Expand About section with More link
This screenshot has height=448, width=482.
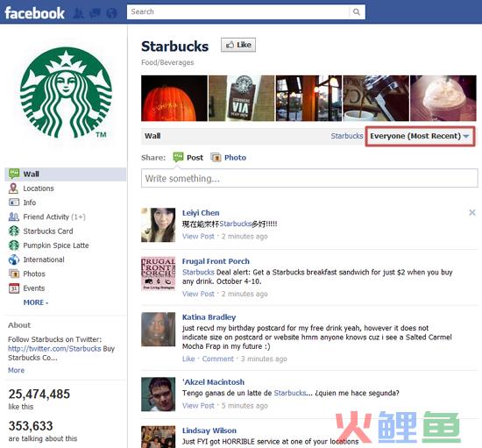click(x=17, y=370)
